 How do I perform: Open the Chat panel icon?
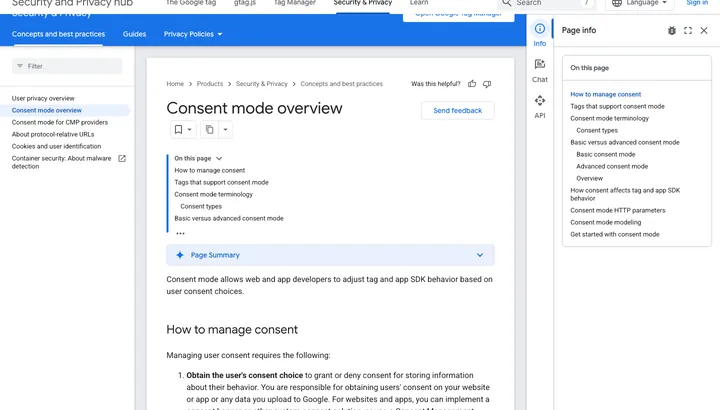[540, 64]
